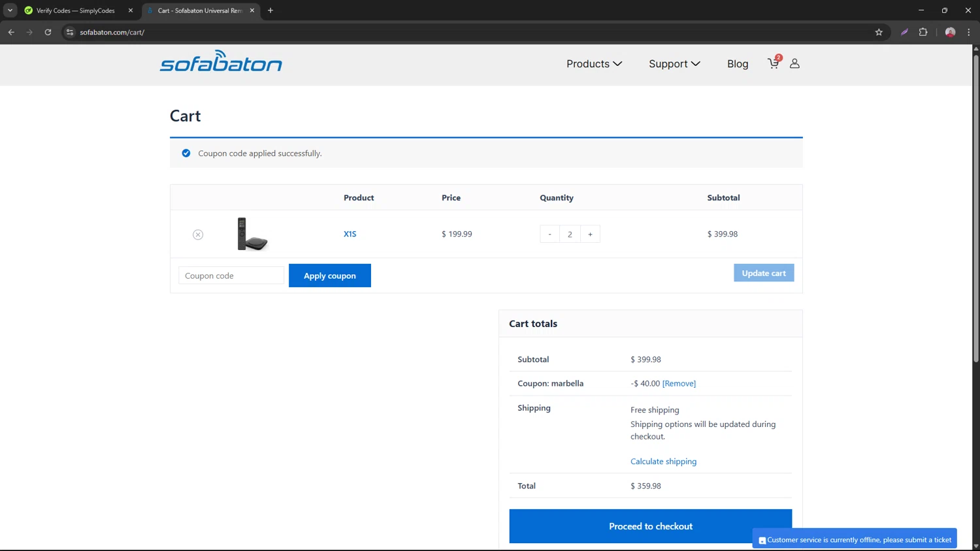
Task: Close the Verify Codes SimplyCodes tab
Action: pyautogui.click(x=131, y=10)
